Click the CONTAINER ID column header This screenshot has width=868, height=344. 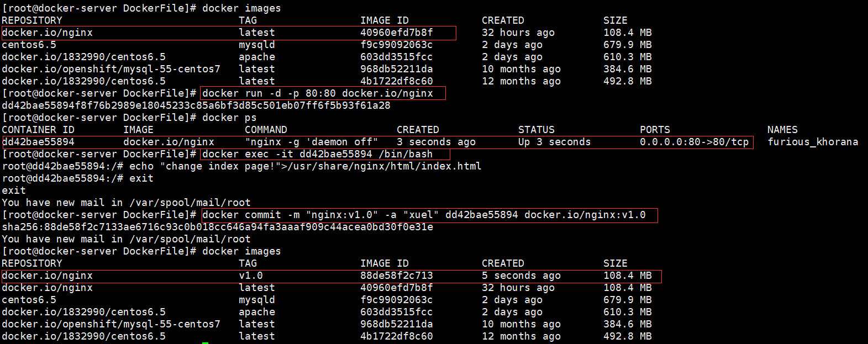[x=38, y=130]
